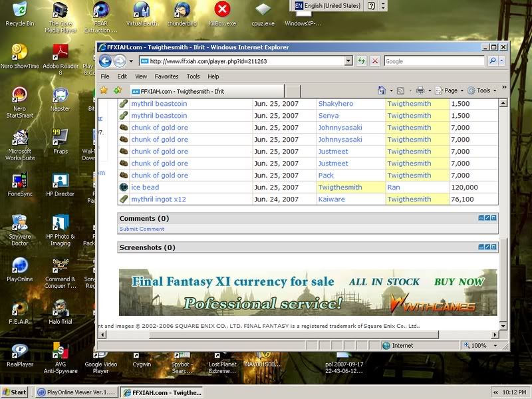532x399 pixels.
Task: Open RealPlayer desktop icon
Action: pyautogui.click(x=20, y=355)
